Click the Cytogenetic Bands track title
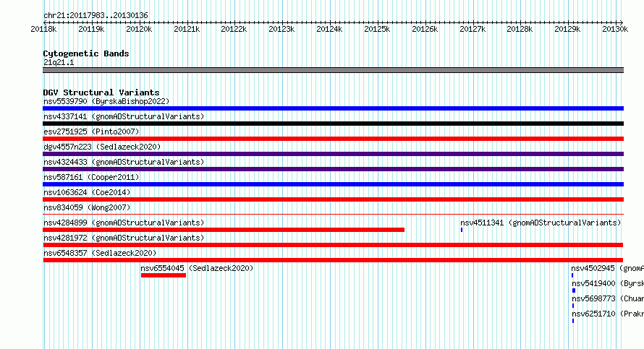 [86, 53]
